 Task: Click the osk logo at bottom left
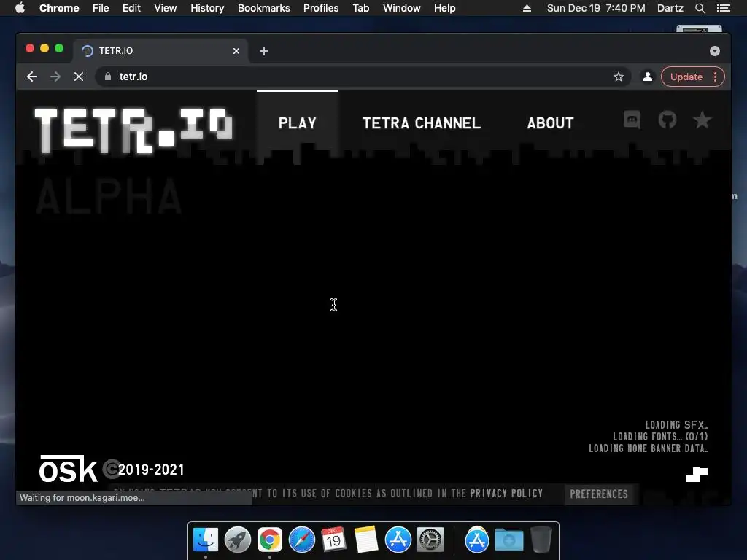[x=68, y=469]
